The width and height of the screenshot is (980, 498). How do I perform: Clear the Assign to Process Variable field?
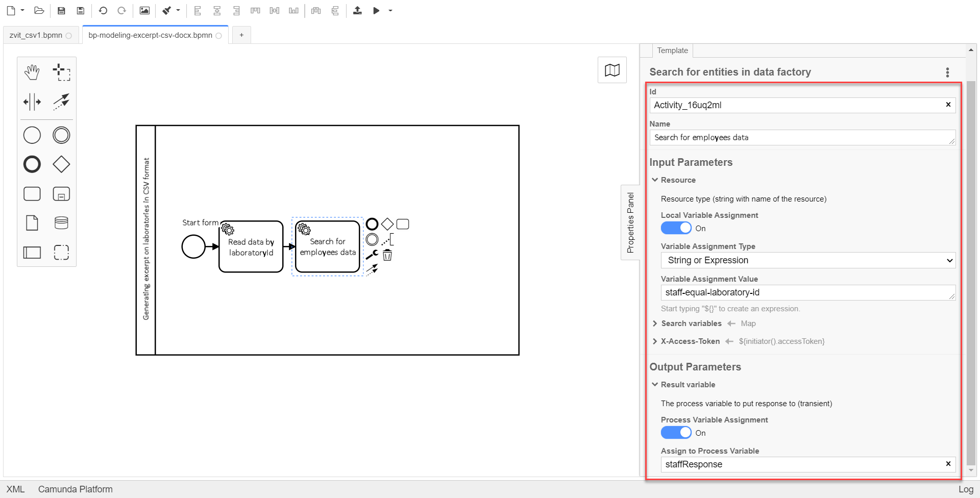tap(948, 464)
